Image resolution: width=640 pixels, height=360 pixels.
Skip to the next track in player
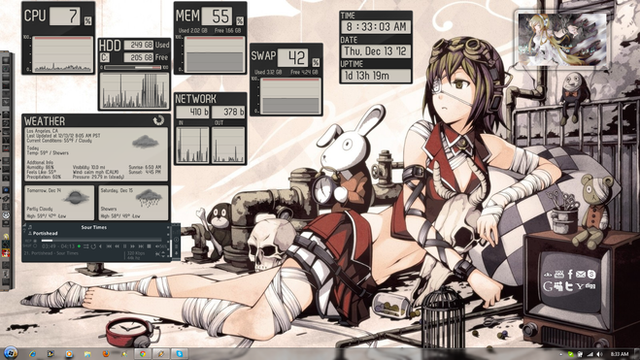point(141,246)
